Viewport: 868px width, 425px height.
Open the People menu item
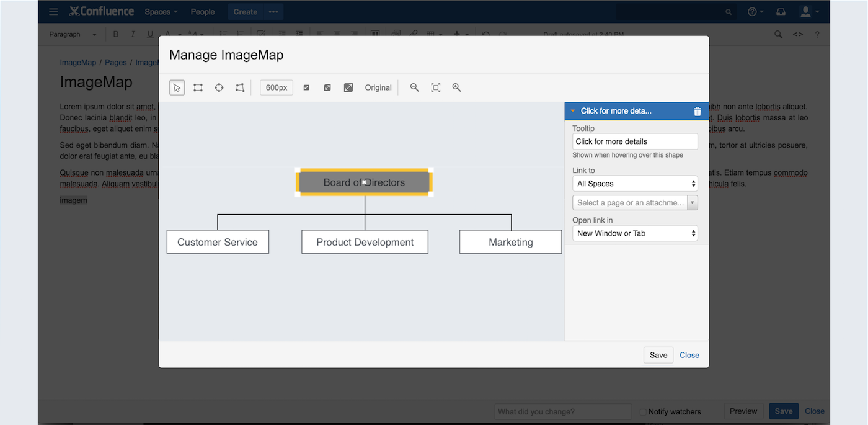[x=203, y=12]
